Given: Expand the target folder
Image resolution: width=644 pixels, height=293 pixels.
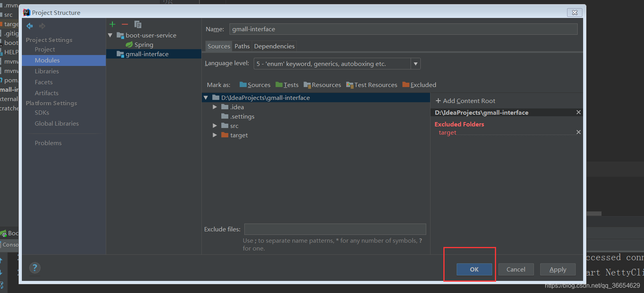Looking at the screenshot, I should pyautogui.click(x=215, y=135).
